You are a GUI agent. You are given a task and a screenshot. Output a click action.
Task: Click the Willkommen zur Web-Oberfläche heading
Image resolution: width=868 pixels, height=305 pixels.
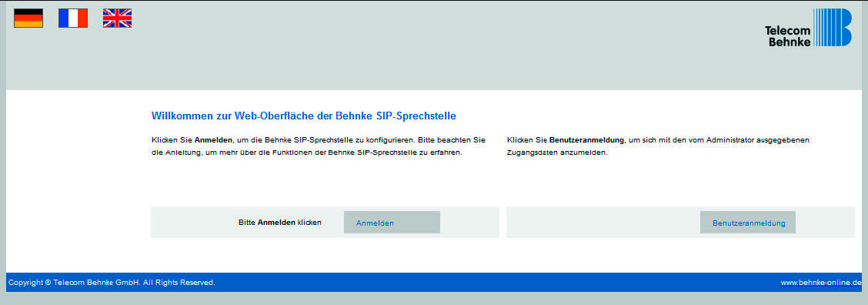[x=303, y=116]
